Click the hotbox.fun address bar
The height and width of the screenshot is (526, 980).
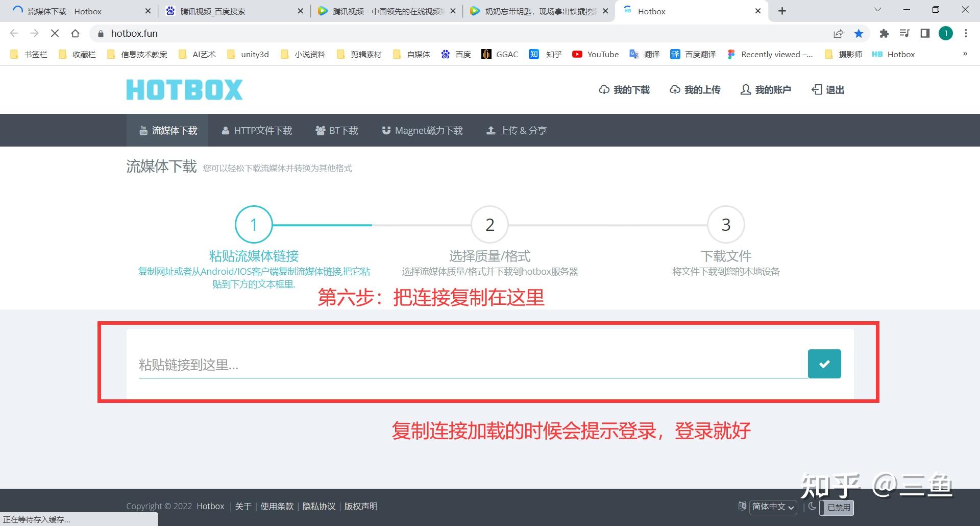[459, 33]
